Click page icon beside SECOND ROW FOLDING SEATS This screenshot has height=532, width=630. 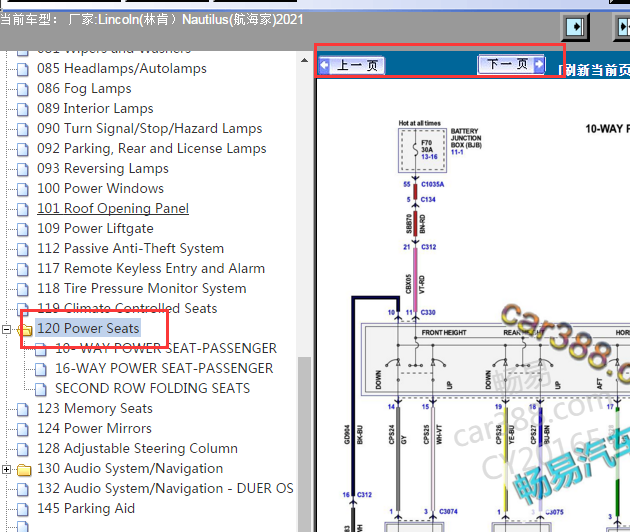[x=41, y=389]
